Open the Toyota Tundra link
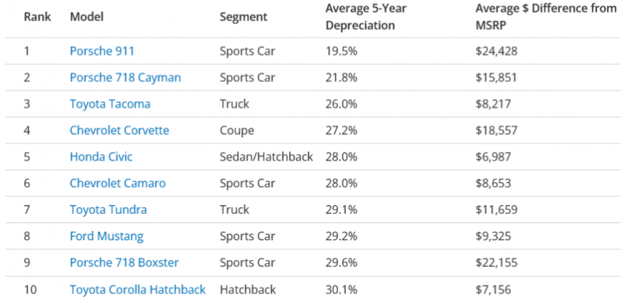 click(108, 210)
